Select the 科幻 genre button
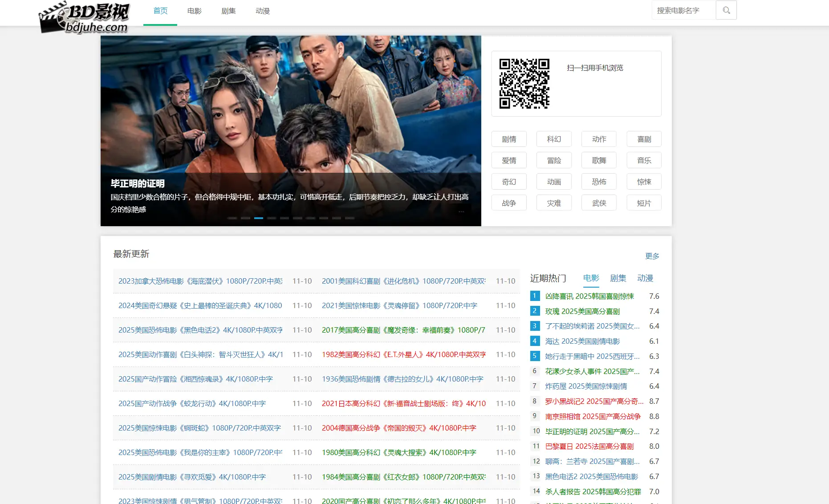Image resolution: width=829 pixels, height=504 pixels. (x=554, y=139)
